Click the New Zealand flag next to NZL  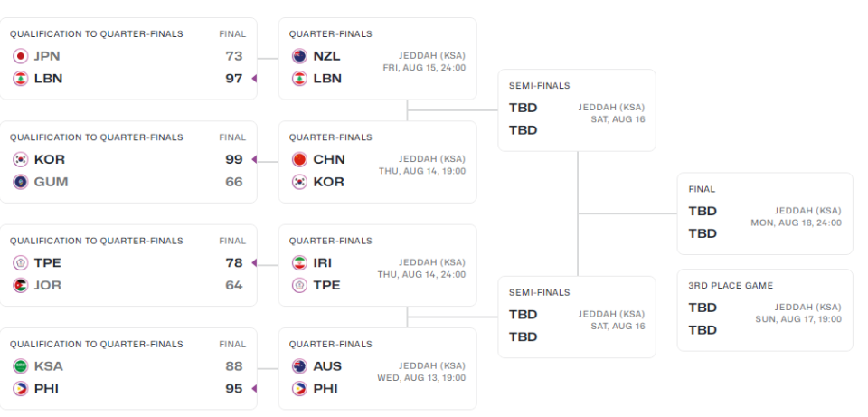[x=299, y=56]
